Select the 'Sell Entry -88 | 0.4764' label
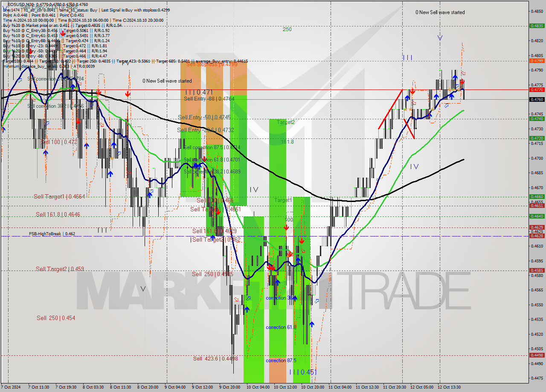 (x=209, y=98)
